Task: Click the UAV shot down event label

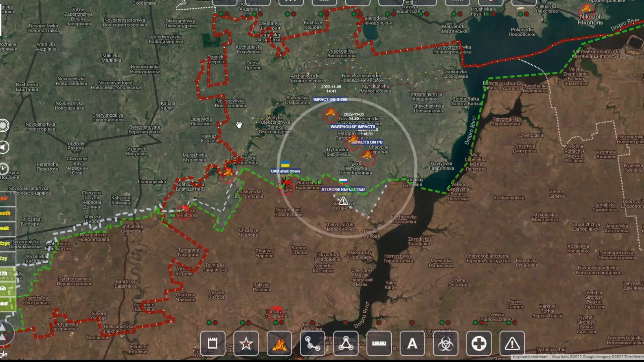Action: (285, 171)
